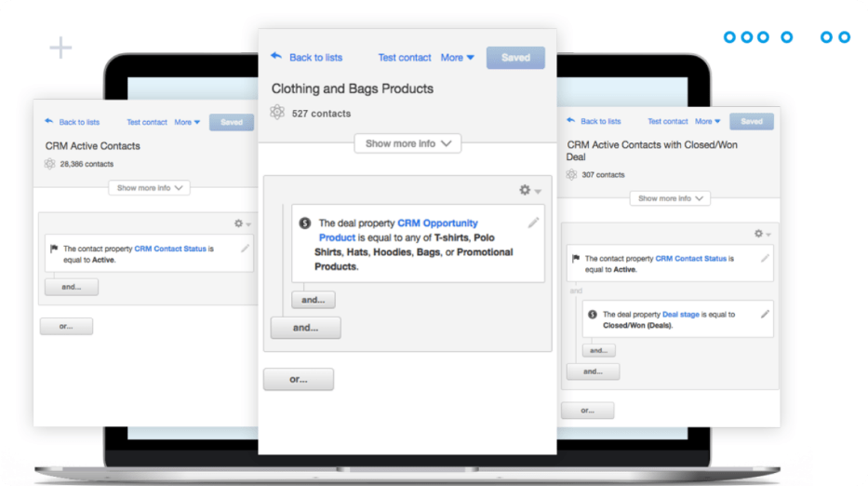Click small inner and... button in center panel
Screen dimensions: 868x486
click(x=314, y=300)
